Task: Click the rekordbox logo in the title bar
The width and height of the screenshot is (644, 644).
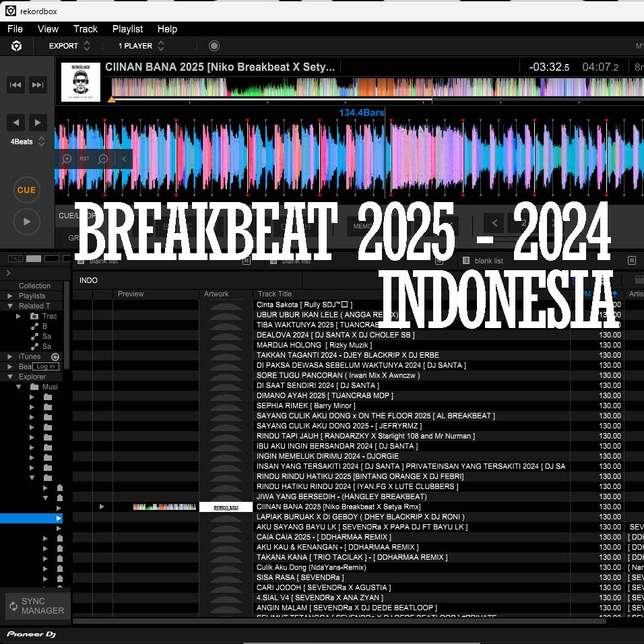Action: [x=10, y=11]
